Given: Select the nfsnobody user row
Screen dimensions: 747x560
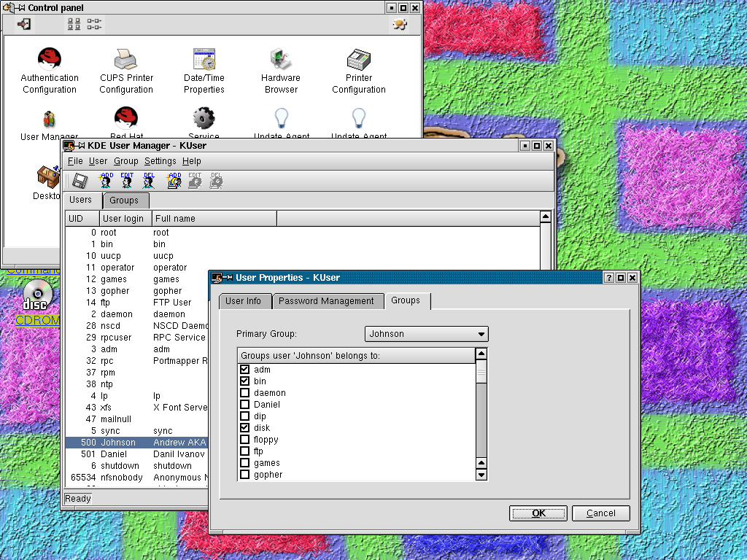Looking at the screenshot, I should pyautogui.click(x=136, y=477).
